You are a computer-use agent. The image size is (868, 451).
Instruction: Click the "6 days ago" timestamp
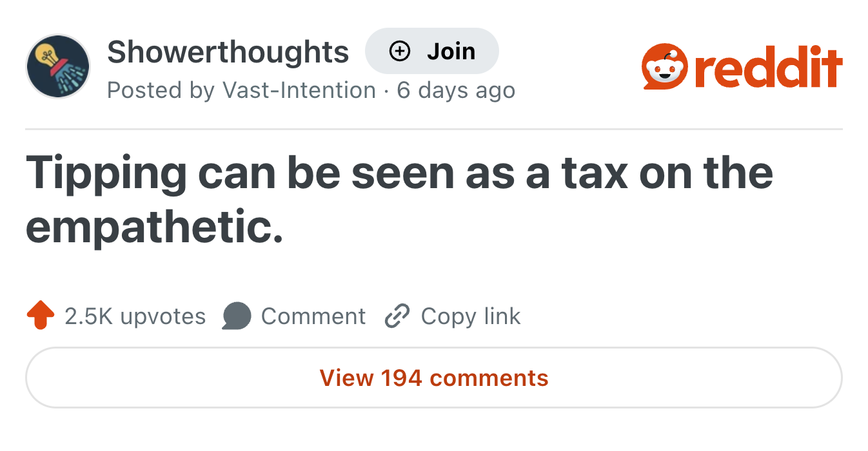456,90
